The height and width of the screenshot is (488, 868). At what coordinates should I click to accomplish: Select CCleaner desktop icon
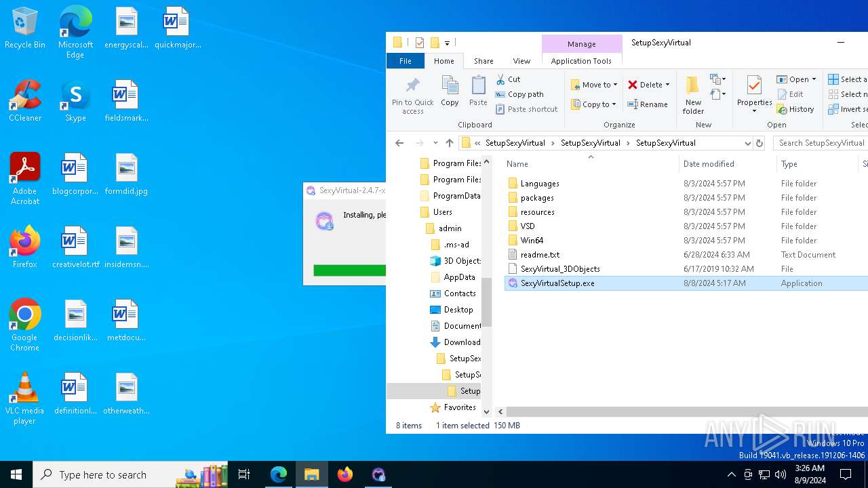(x=25, y=101)
